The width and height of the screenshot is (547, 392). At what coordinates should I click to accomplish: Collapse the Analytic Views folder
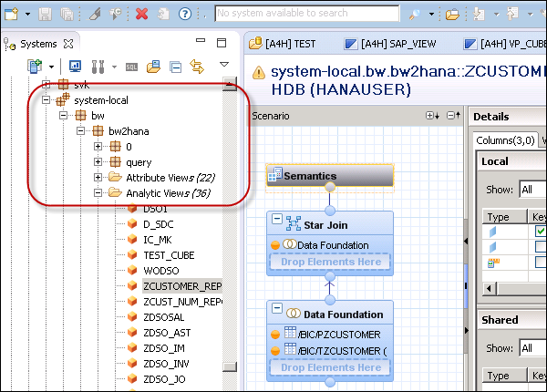point(99,192)
